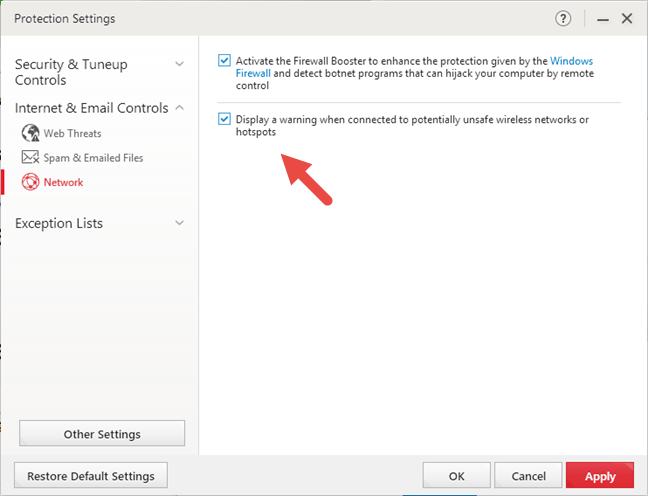
Task: Open help via the question mark icon
Action: [563, 19]
